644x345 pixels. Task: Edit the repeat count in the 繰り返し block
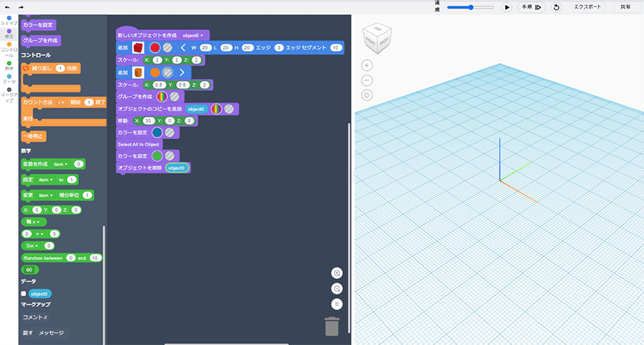click(60, 68)
